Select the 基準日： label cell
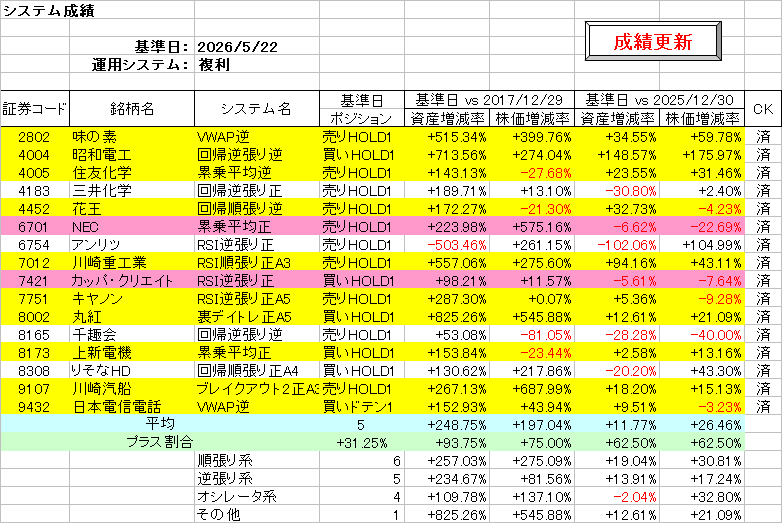782x523 pixels. pyautogui.click(x=132, y=46)
